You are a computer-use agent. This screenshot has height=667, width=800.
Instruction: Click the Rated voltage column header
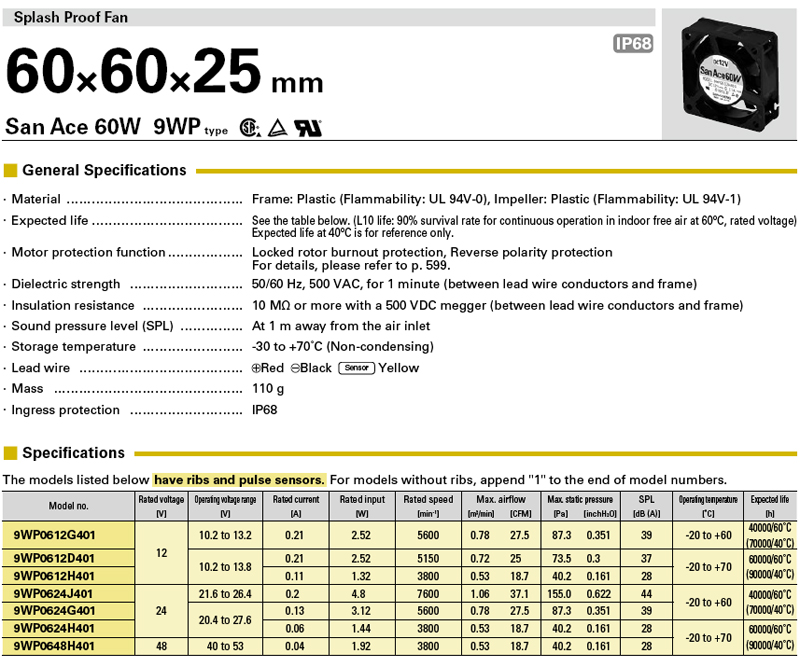point(160,505)
